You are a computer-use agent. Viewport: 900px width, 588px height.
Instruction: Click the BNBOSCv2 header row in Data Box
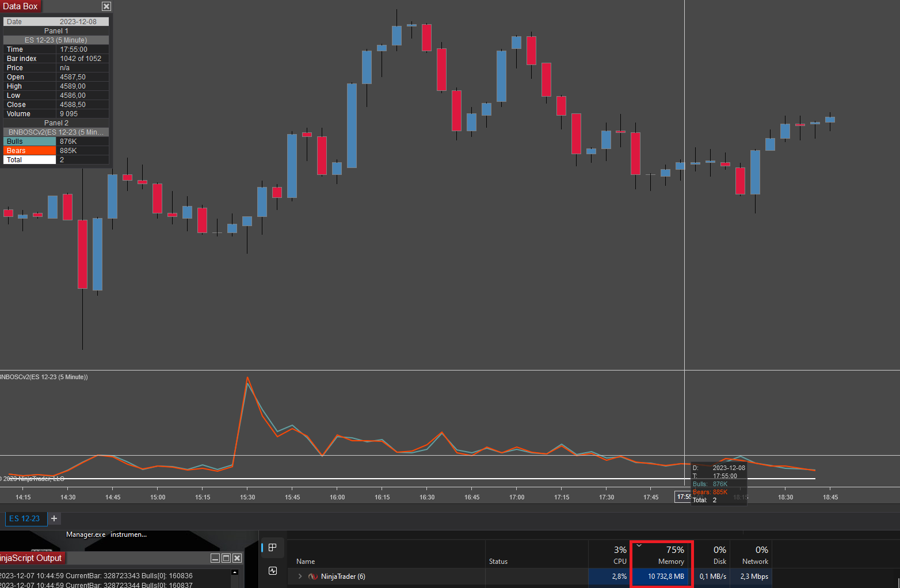(x=56, y=132)
